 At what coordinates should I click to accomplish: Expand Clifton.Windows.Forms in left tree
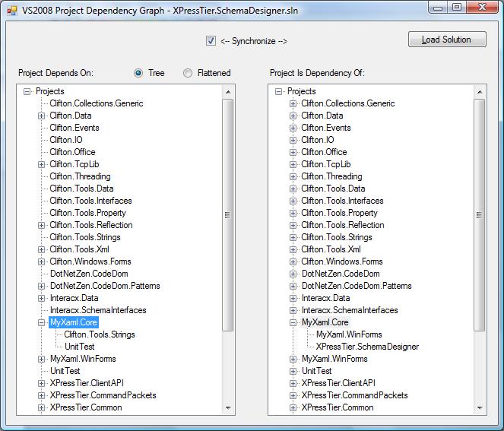(x=42, y=261)
